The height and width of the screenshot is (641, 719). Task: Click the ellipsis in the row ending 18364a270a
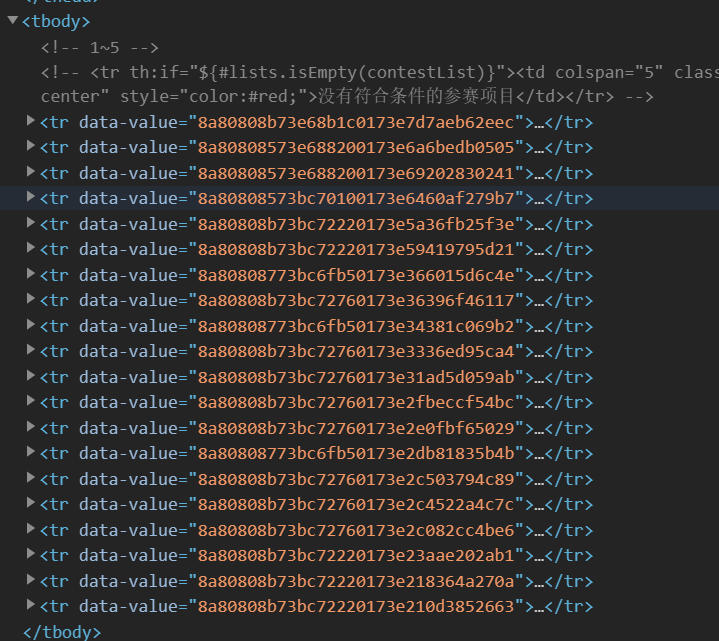(x=539, y=580)
